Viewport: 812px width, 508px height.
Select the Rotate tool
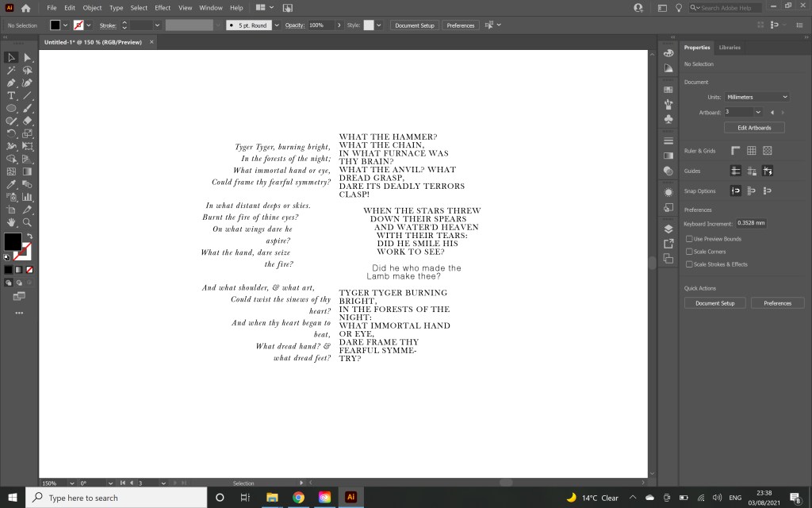(11, 133)
